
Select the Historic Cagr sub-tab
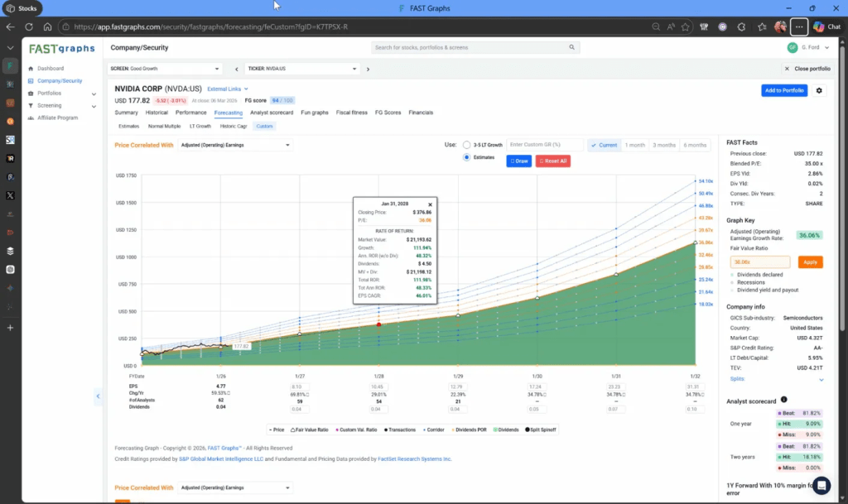tap(234, 127)
